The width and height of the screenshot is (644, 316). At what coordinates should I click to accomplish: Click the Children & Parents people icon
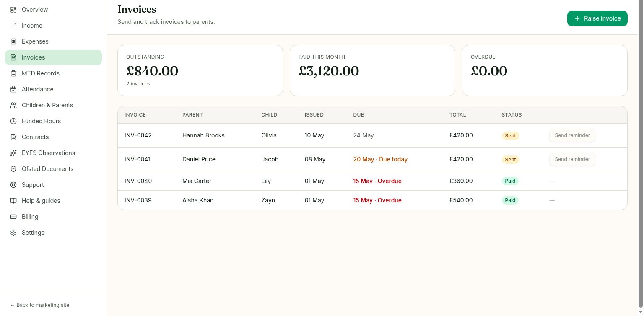point(13,105)
